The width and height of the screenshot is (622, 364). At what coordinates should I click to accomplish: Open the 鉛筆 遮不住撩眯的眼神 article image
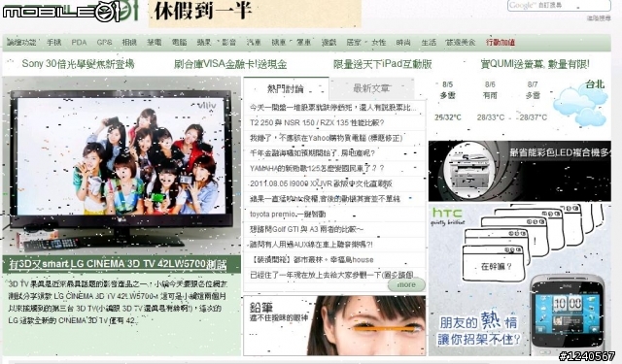click(334, 325)
